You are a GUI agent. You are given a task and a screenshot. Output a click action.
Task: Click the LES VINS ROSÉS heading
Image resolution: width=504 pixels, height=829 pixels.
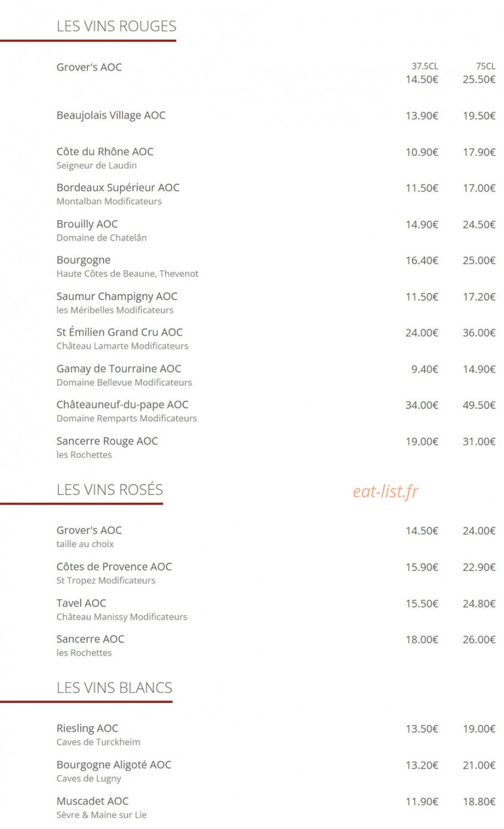coord(109,489)
